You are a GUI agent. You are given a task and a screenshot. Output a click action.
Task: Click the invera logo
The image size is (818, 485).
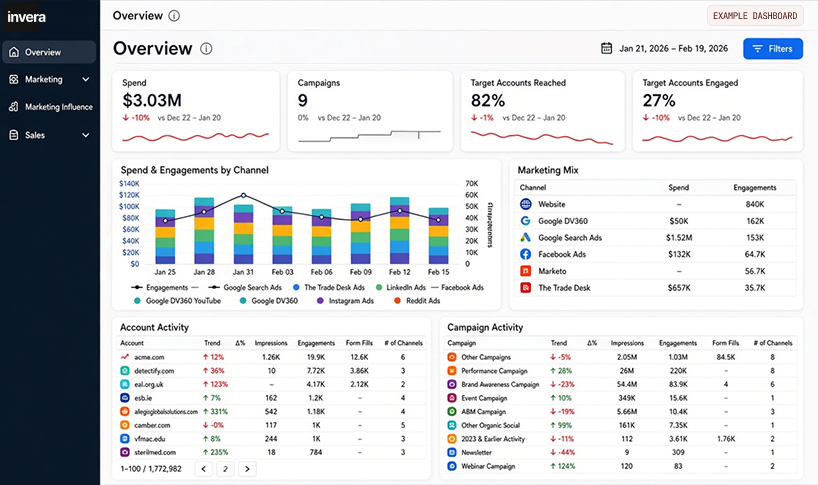(26, 17)
